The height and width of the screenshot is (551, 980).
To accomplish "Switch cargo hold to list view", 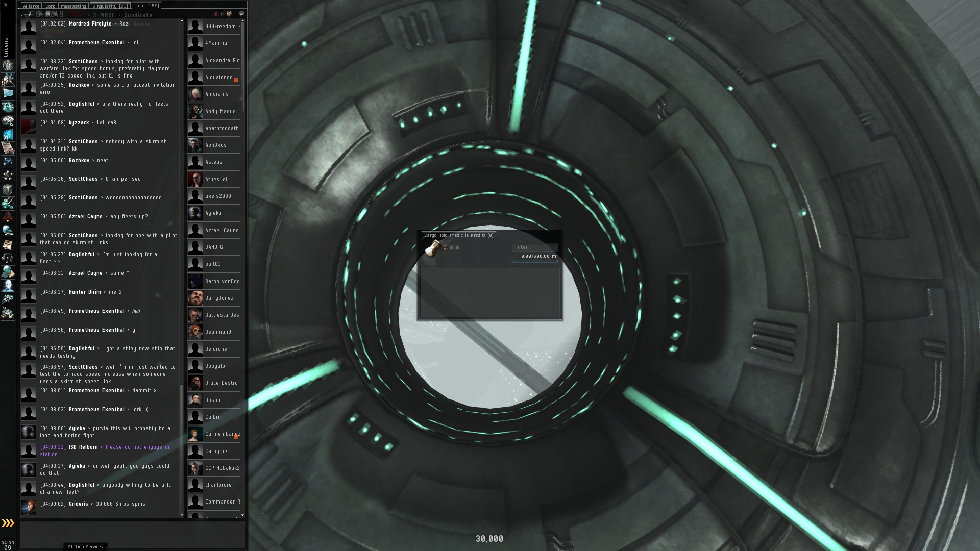I will point(457,247).
